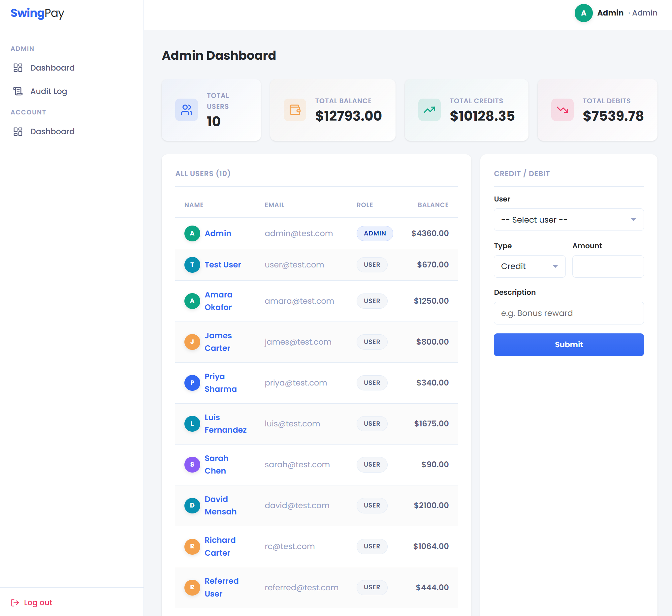The image size is (672, 616).
Task: Click the ADMIN role badge for Admin
Action: [x=374, y=233]
